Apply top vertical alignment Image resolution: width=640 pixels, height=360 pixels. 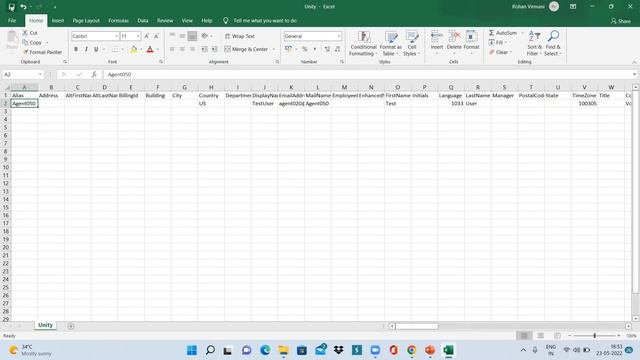[172, 36]
